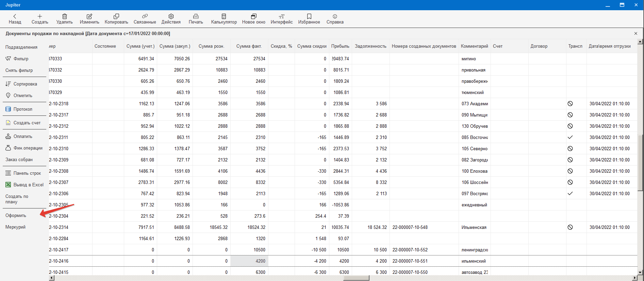Select Создать счет in sidebar
644x281 pixels.
pyautogui.click(x=23, y=123)
